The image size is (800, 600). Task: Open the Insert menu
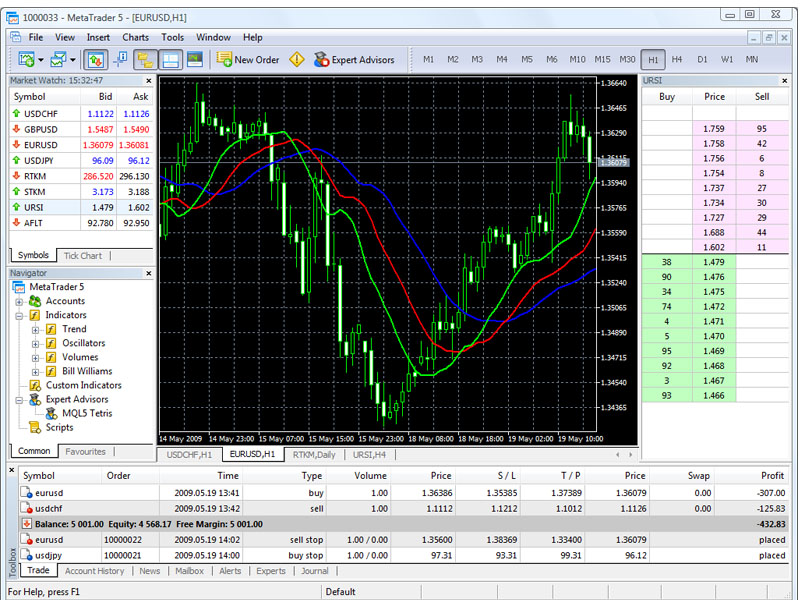click(98, 37)
